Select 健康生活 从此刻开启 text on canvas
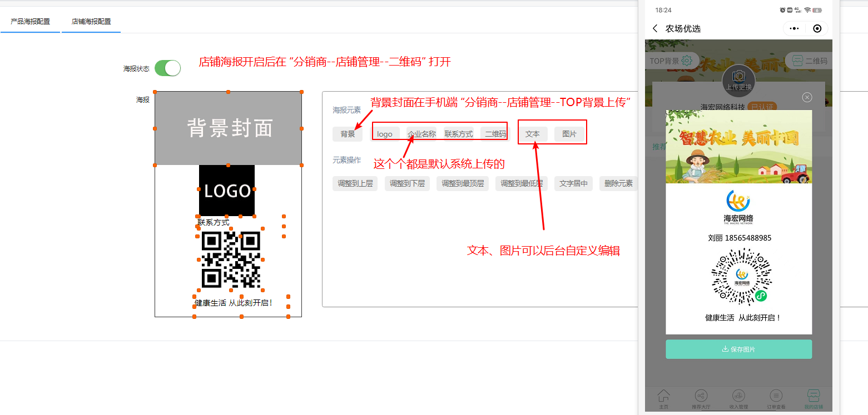 pyautogui.click(x=234, y=303)
